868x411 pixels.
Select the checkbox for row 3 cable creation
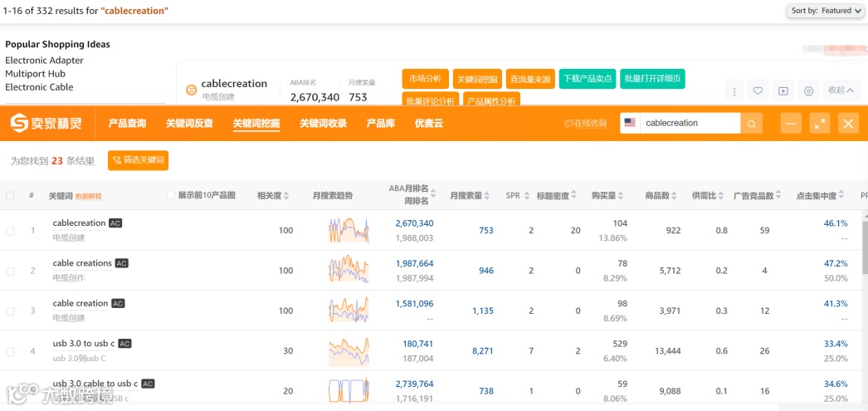(x=10, y=311)
